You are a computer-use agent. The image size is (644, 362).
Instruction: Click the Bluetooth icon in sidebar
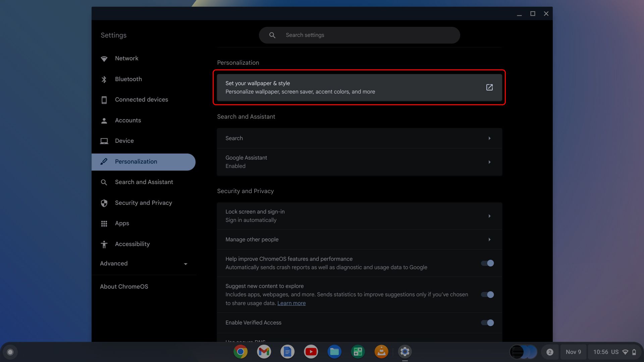pos(104,79)
